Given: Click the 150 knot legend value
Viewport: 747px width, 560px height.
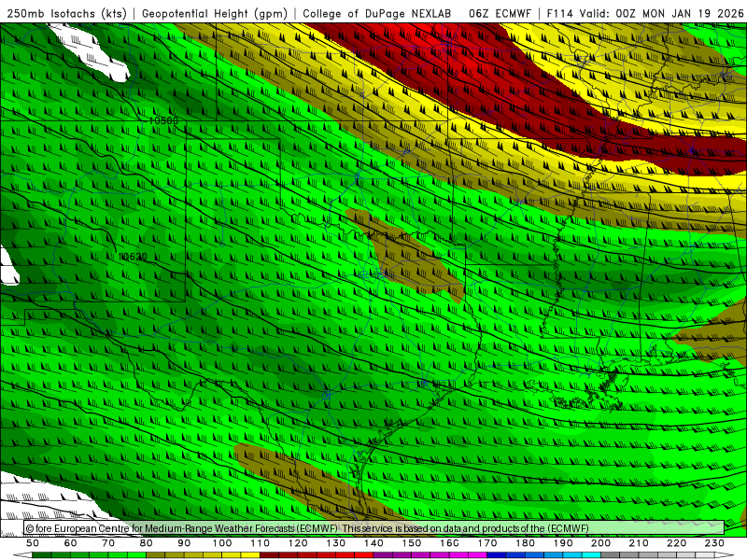Looking at the screenshot, I should point(412,543).
